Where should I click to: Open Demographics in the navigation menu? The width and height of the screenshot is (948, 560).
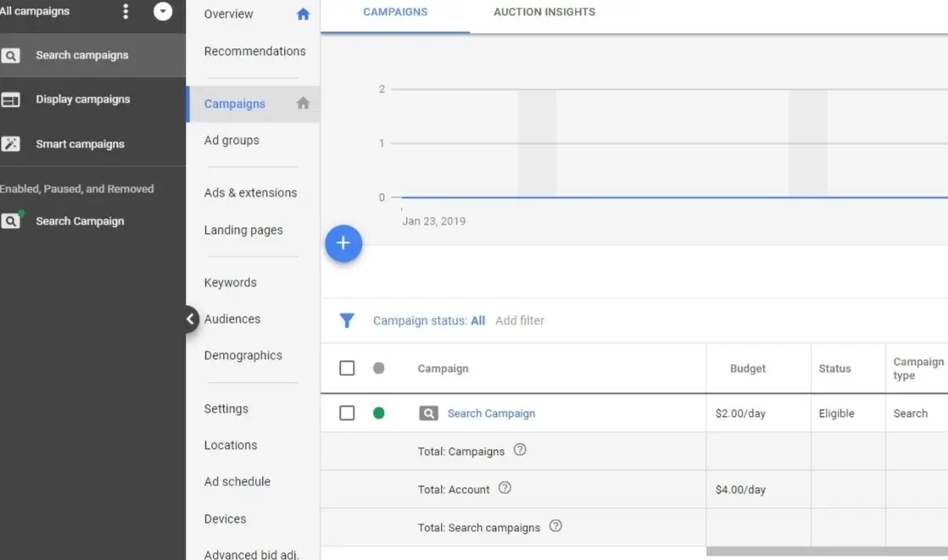pyautogui.click(x=243, y=356)
